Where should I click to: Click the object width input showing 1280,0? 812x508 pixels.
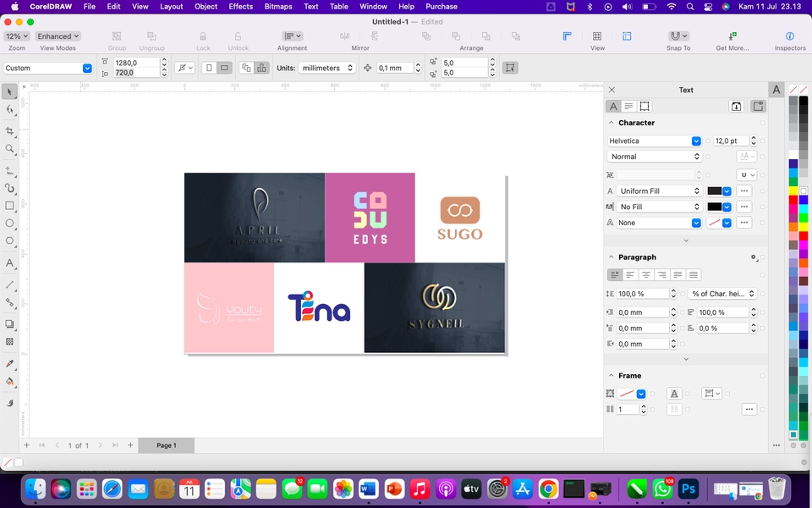pos(135,62)
